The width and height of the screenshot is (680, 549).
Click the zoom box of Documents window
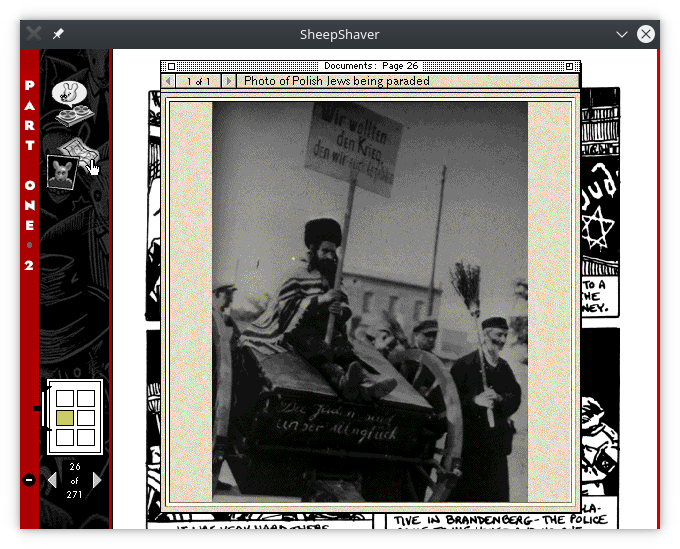pyautogui.click(x=570, y=67)
